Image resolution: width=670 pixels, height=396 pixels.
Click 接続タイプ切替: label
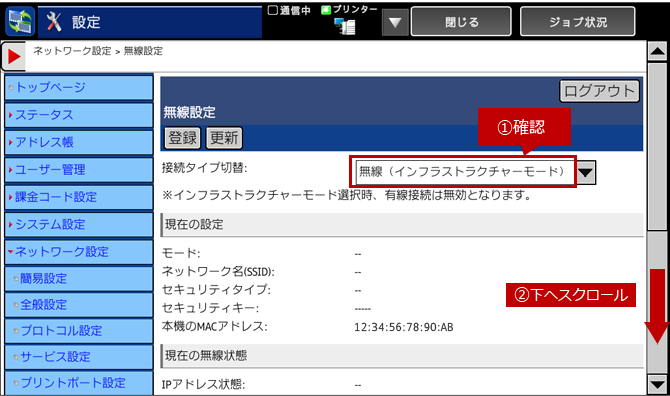(204, 168)
